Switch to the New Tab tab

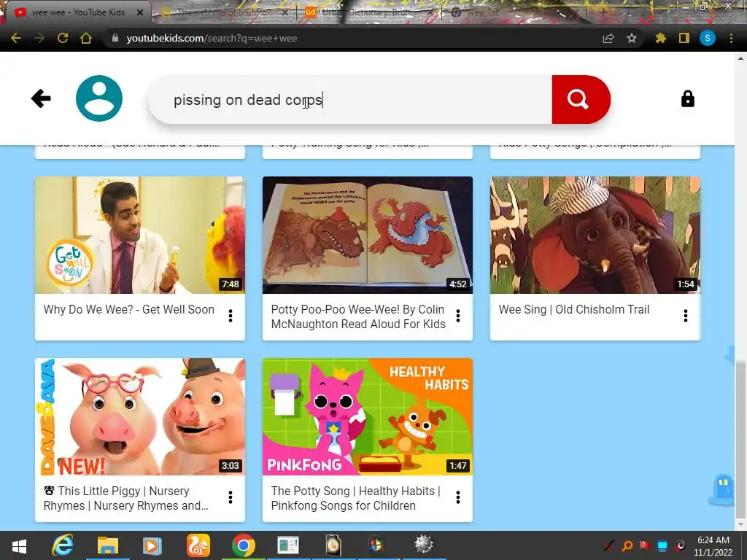[x=484, y=12]
